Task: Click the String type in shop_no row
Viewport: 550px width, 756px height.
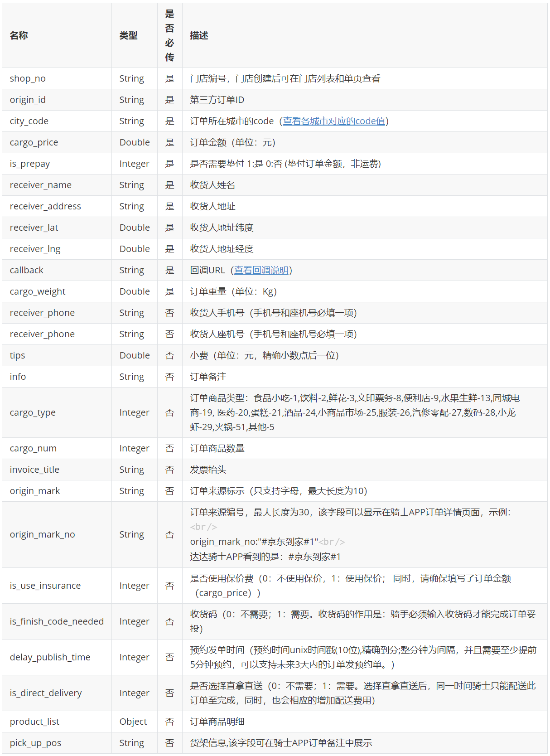Action: (x=132, y=78)
